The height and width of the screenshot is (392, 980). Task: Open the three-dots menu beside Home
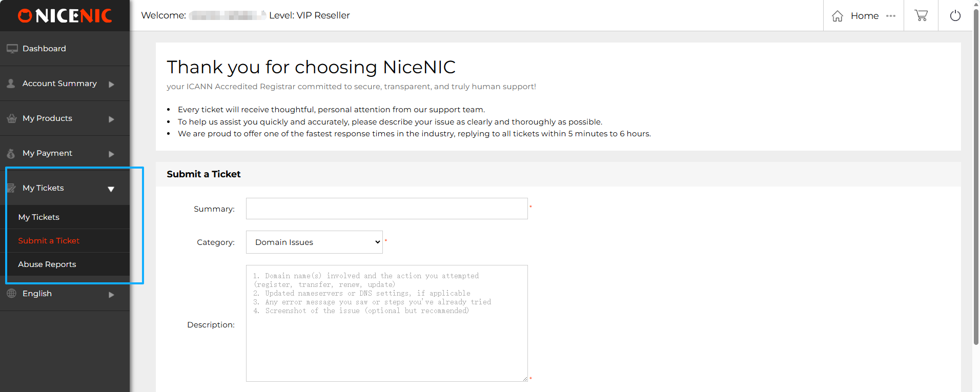pos(891,16)
